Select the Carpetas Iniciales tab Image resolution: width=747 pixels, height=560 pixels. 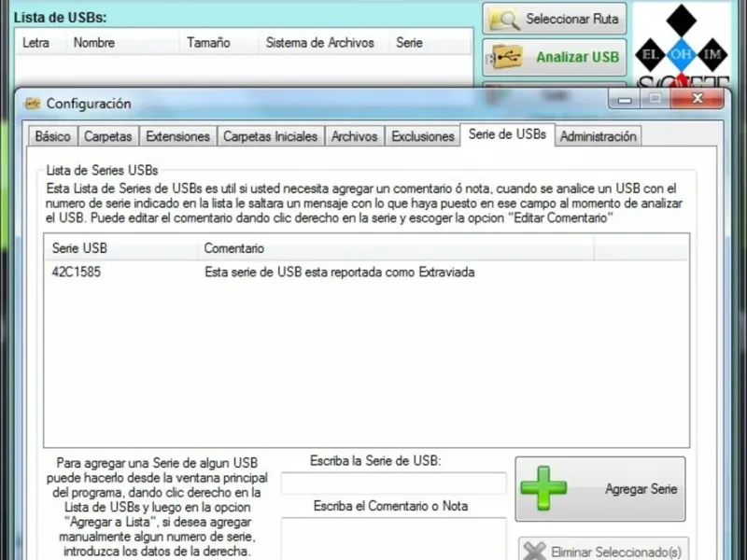(270, 136)
